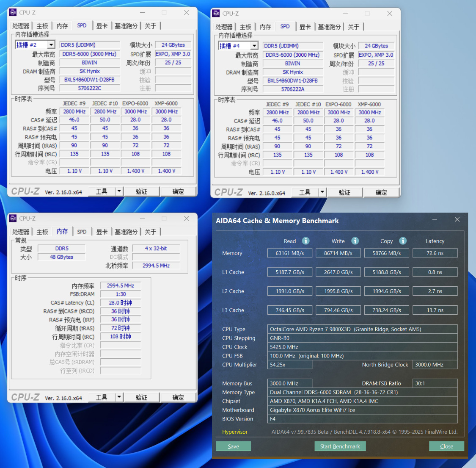
Task: Open 主板 tab in memory window
Action: pyautogui.click(x=42, y=232)
